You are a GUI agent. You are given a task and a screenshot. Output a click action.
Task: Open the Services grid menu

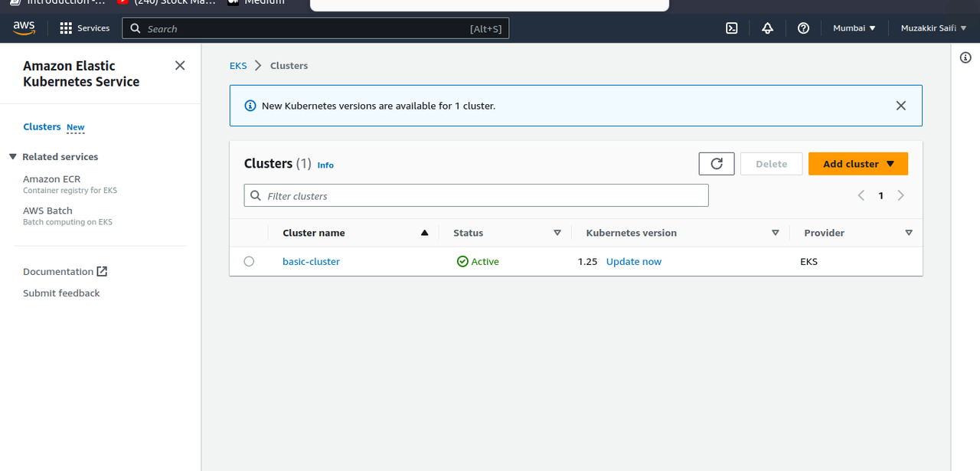(x=84, y=28)
